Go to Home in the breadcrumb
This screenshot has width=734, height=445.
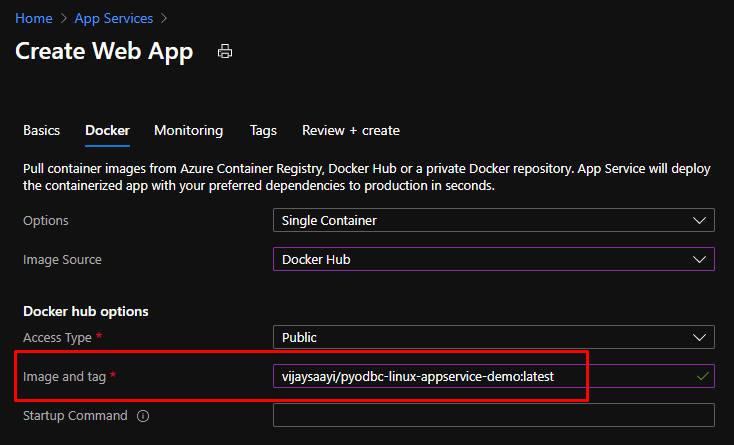pyautogui.click(x=34, y=18)
